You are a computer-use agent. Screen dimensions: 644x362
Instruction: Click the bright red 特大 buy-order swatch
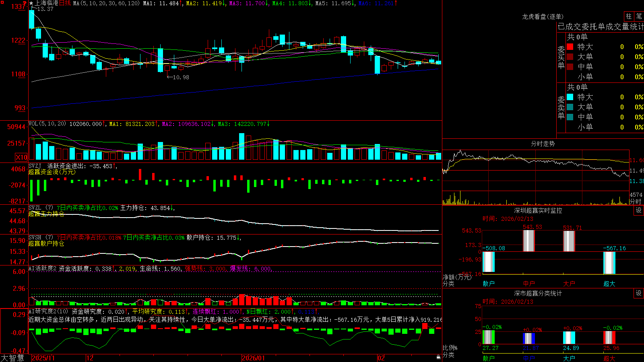click(x=570, y=47)
